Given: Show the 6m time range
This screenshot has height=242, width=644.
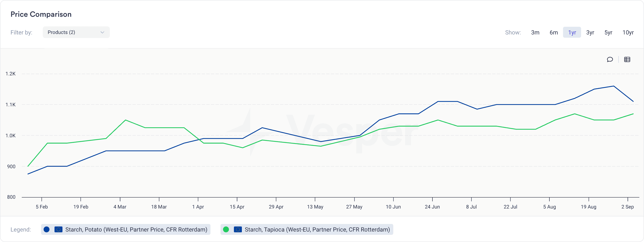Looking at the screenshot, I should [x=554, y=33].
